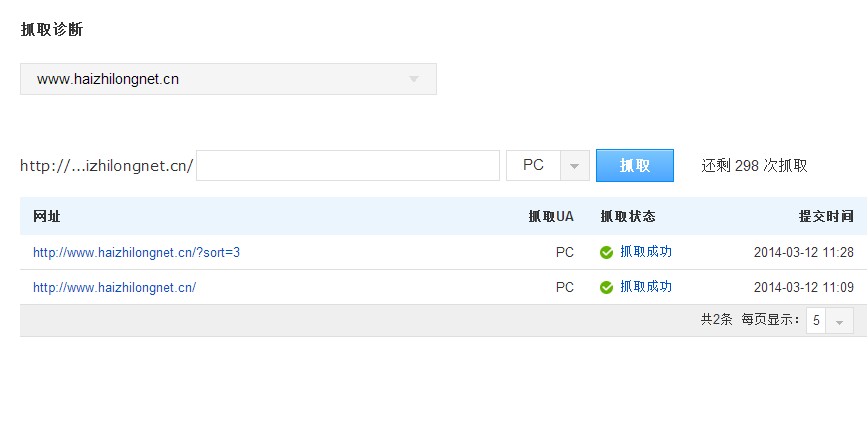This screenshot has width=868, height=435.
Task: Open the http://www.haizhilongnet.cn/ link
Action: pos(114,287)
